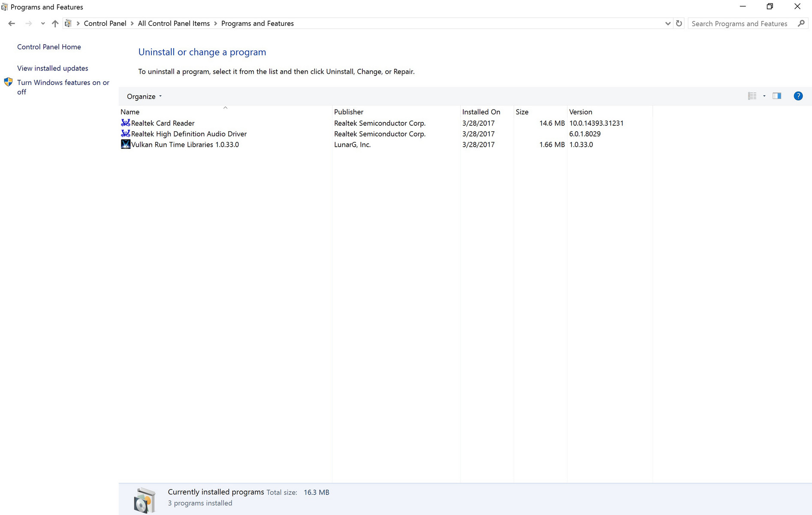Screen dimensions: 812x515
Task: Open Help with the question mark icon
Action: click(798, 96)
